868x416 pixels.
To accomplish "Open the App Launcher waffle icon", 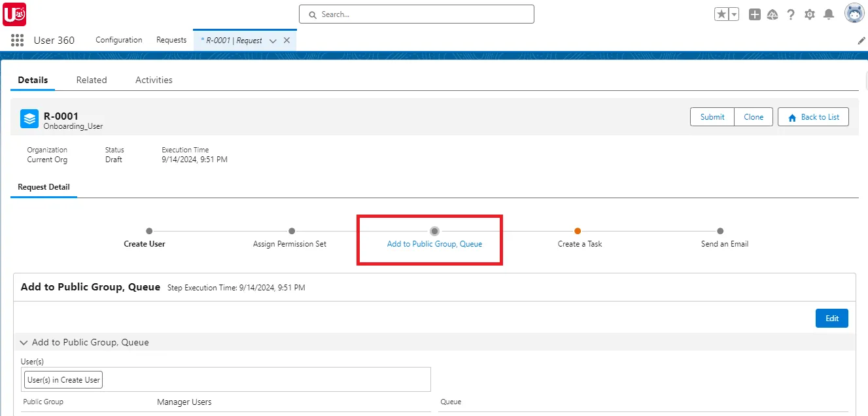I will (16, 40).
